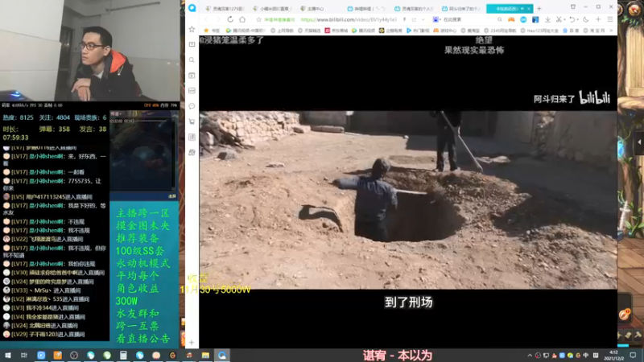
Task: Add a sidebar app with plus icon
Action: 192,343
